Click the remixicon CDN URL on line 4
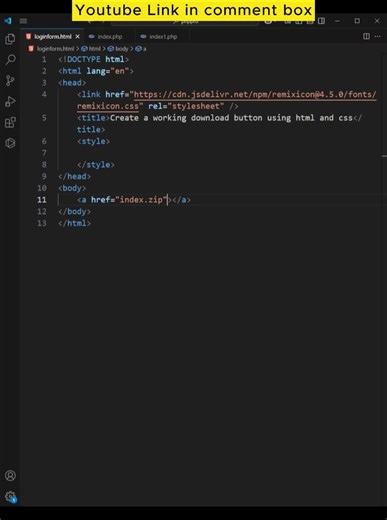This screenshot has height=520, width=387. 255,95
